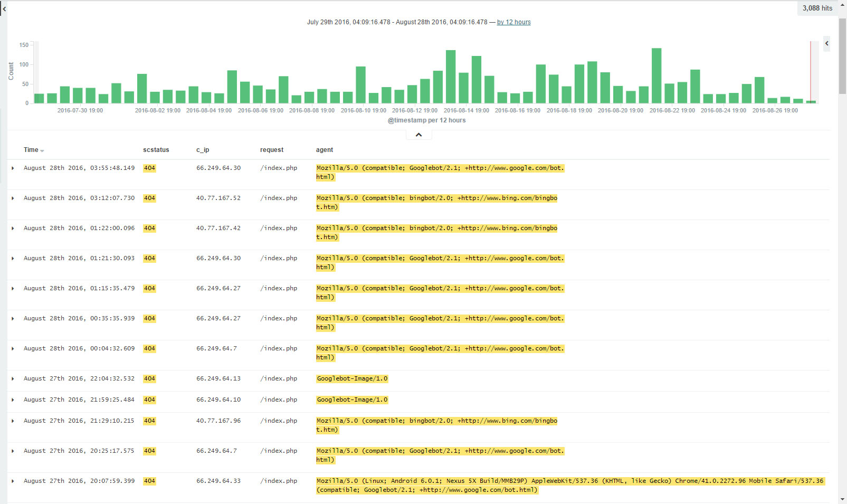Click /index.php in the 03:12:07.730 row
Image resolution: width=847 pixels, height=504 pixels.
tap(279, 198)
